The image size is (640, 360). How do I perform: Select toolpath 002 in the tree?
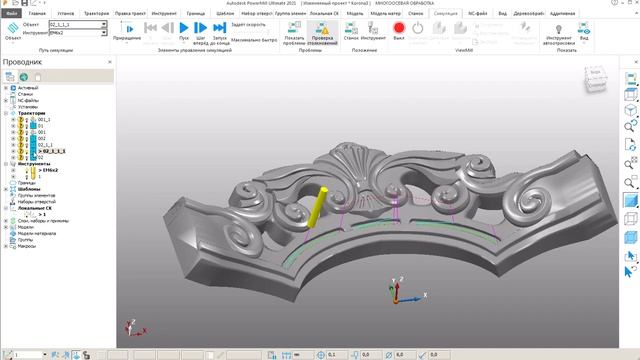click(42, 139)
